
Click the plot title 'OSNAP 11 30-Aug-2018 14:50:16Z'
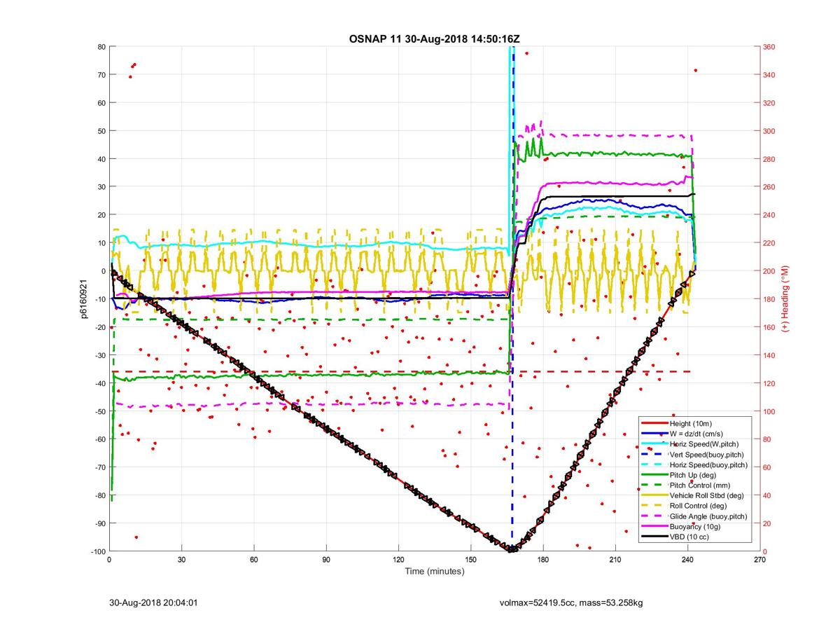[434, 39]
